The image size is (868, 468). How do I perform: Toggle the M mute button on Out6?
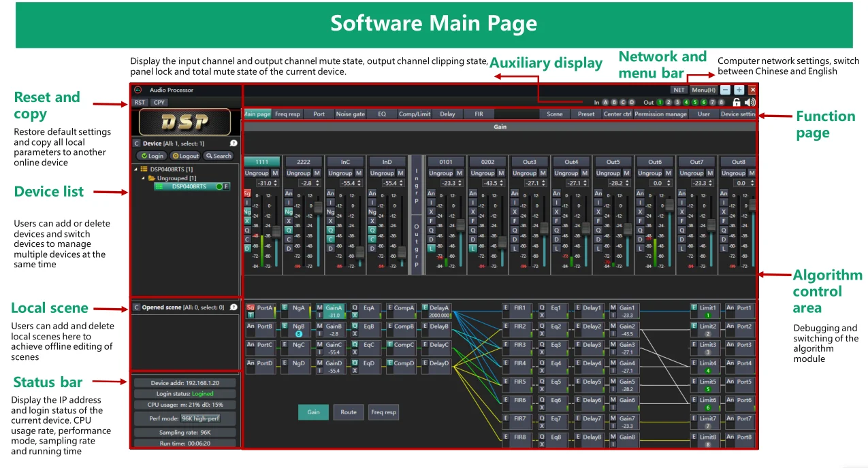pyautogui.click(x=668, y=173)
